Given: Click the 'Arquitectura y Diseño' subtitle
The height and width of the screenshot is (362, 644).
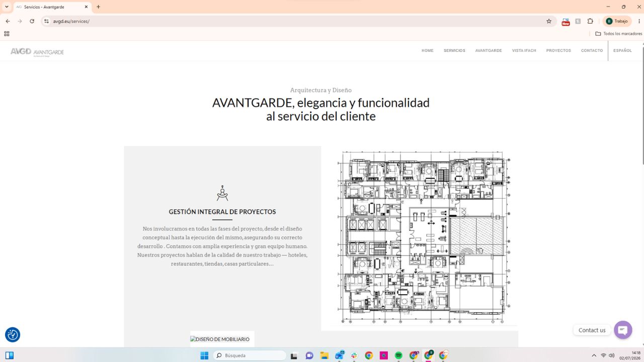Looking at the screenshot, I should coord(321,90).
